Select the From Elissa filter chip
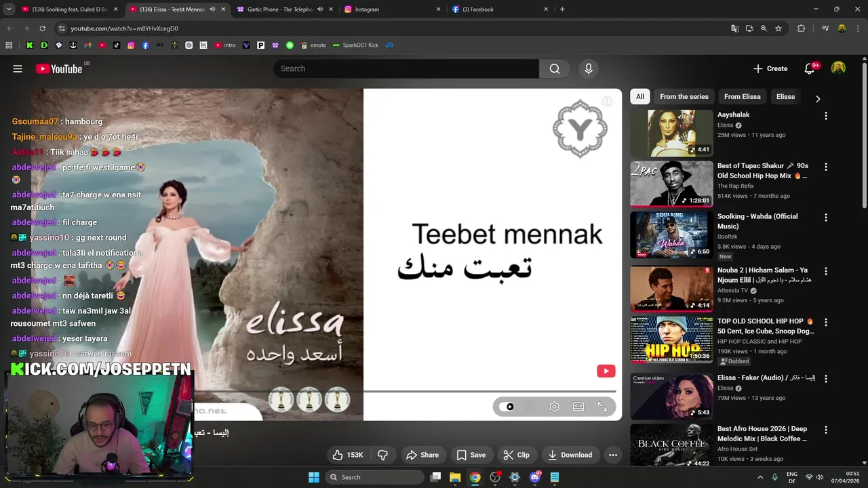Screen dimensions: 868x488 click(x=742, y=96)
